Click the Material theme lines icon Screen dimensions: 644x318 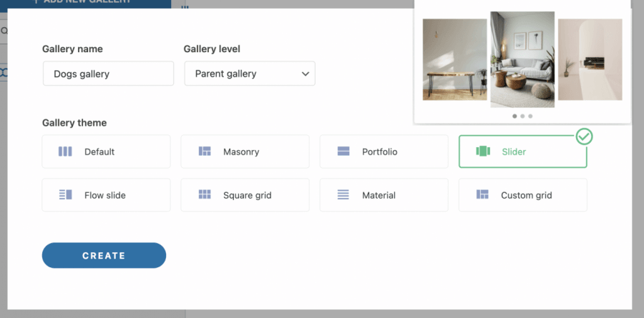click(343, 195)
